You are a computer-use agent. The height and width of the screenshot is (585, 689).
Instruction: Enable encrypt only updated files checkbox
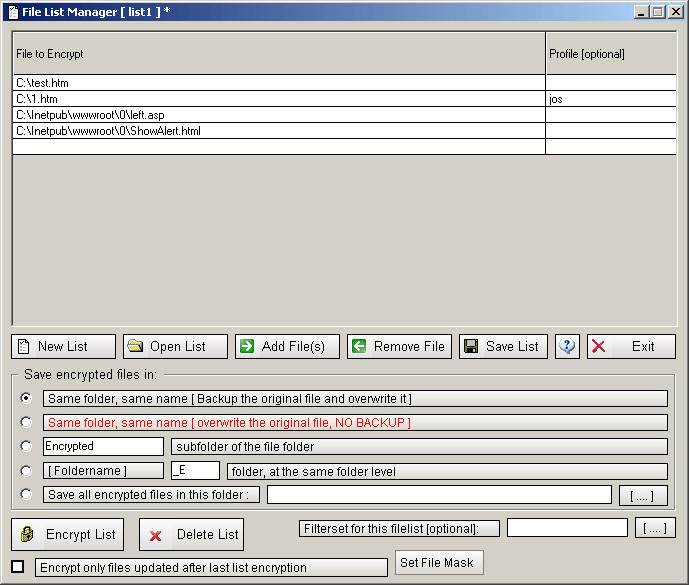point(18,567)
